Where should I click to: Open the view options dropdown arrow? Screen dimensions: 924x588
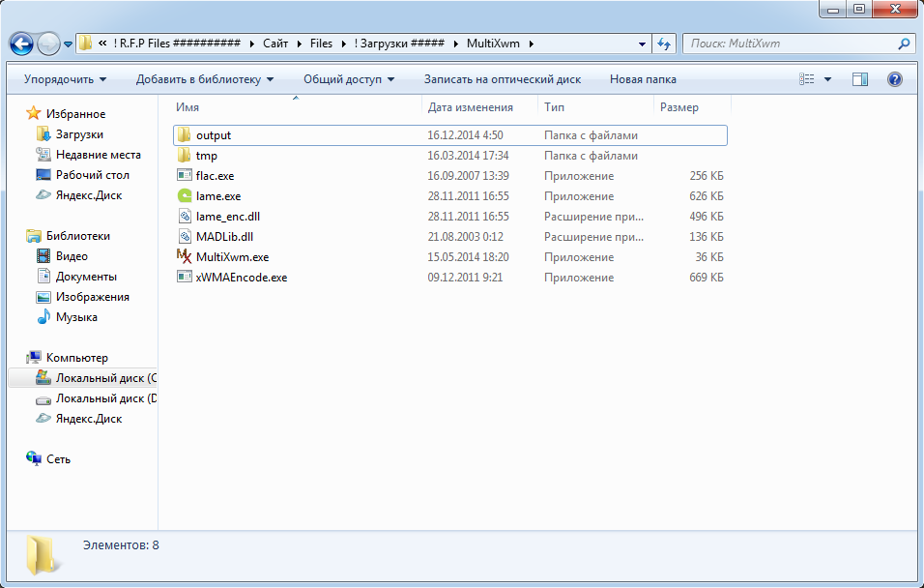point(827,79)
